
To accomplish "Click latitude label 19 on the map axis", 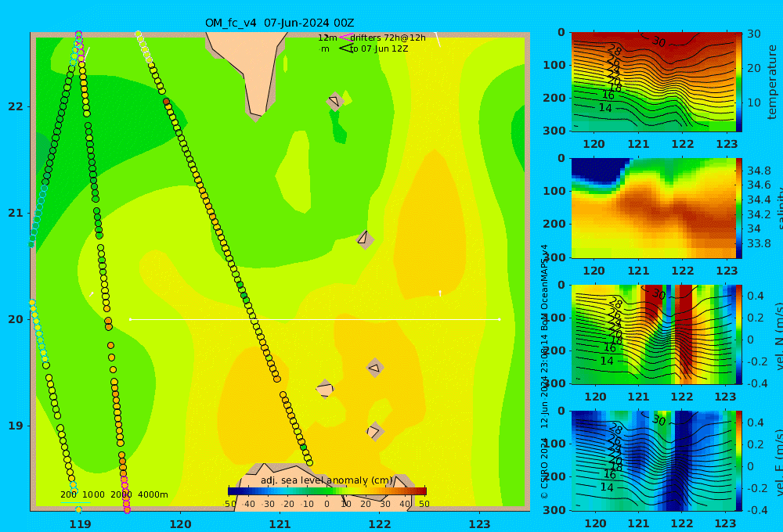I will [16, 426].
